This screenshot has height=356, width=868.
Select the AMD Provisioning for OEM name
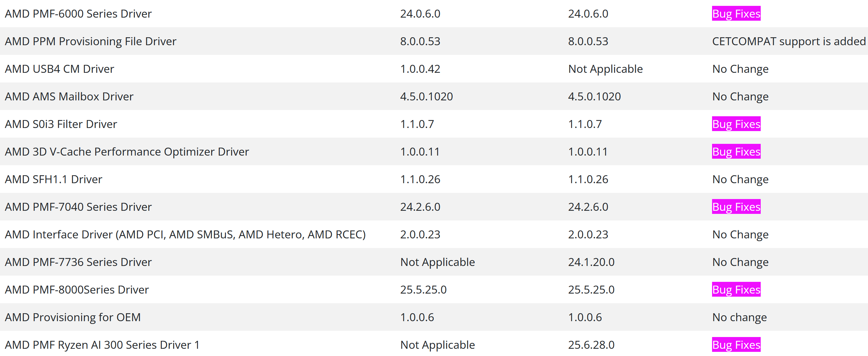click(73, 317)
